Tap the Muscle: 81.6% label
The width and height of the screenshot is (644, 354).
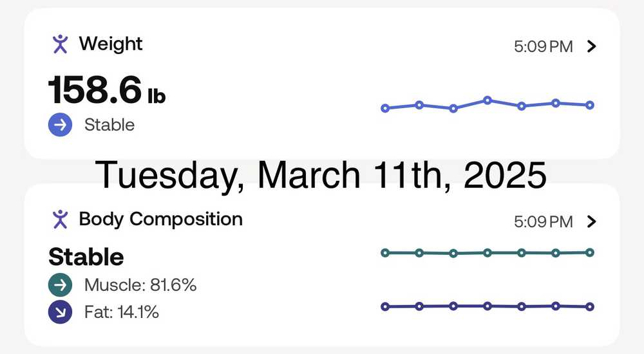point(140,285)
